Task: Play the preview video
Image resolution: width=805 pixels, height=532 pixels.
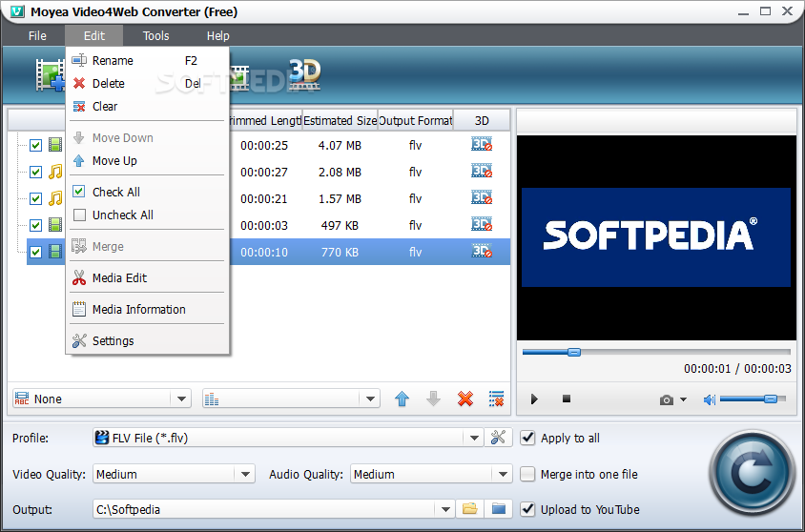Action: click(x=534, y=399)
